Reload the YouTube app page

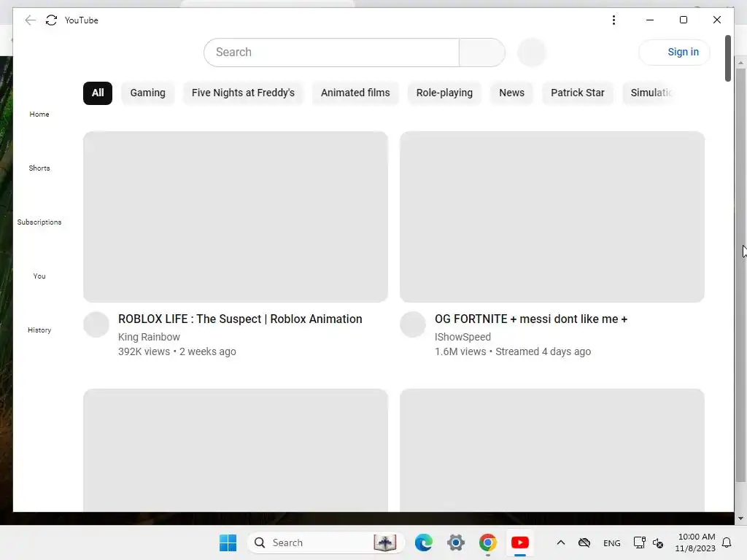point(52,20)
